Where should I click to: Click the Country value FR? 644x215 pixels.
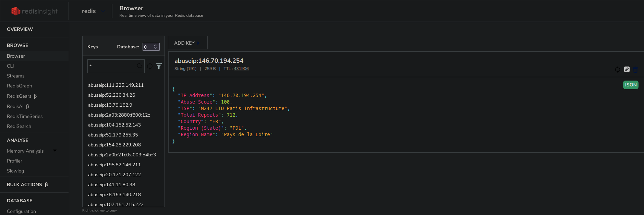point(215,121)
